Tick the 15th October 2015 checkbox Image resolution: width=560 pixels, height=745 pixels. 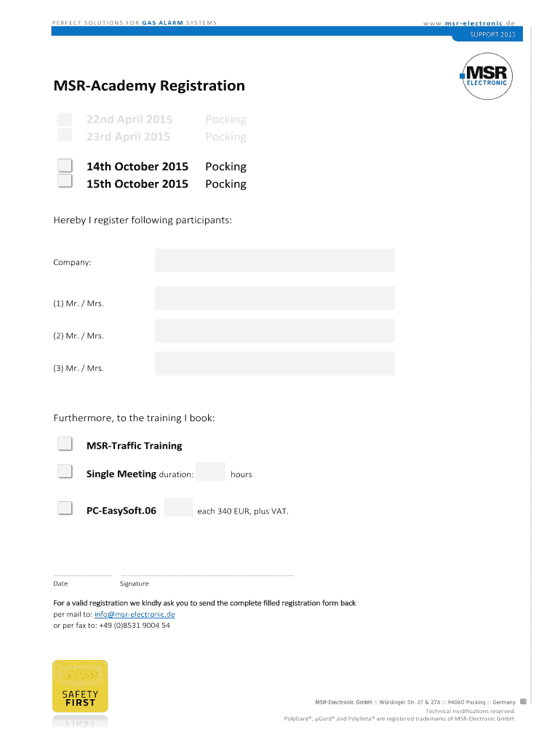pyautogui.click(x=65, y=181)
